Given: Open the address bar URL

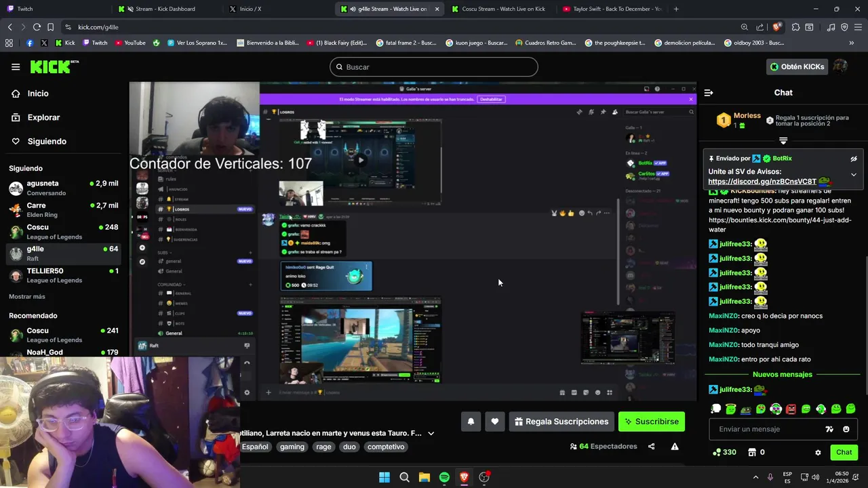Looking at the screenshot, I should coord(98,27).
